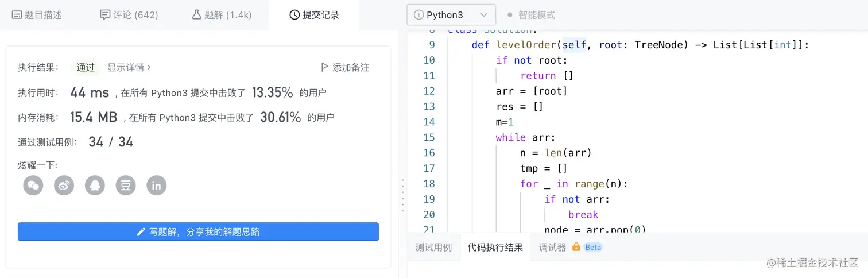The width and height of the screenshot is (868, 278).
Task: Select the 提交记录 tab
Action: (x=314, y=15)
